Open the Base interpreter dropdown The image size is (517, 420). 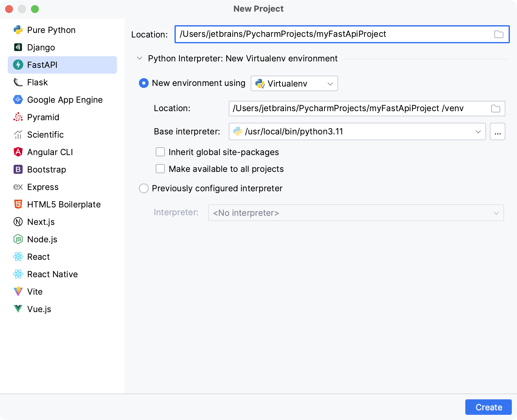[x=357, y=131]
